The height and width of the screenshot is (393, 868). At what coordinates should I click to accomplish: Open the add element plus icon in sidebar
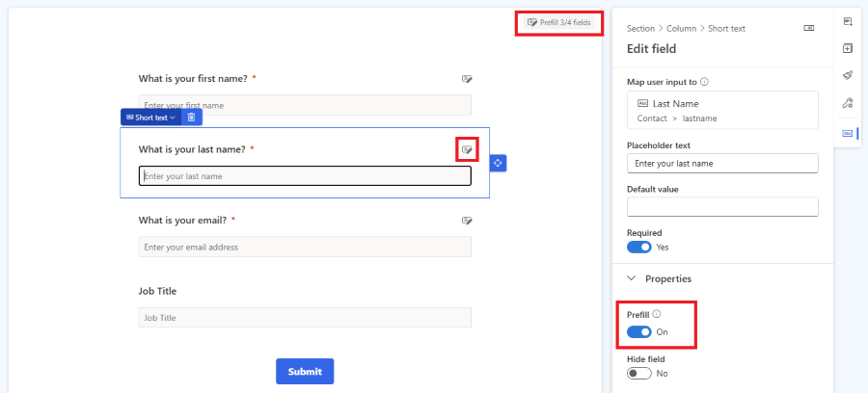pos(848,48)
